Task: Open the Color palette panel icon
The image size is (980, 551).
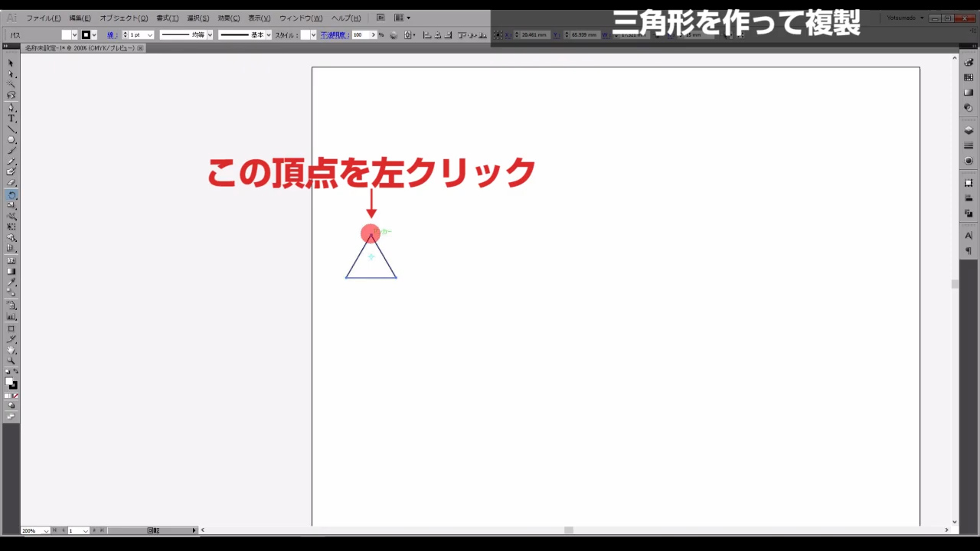Action: [x=969, y=64]
